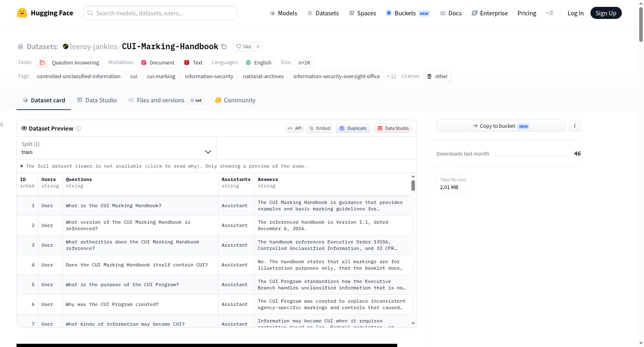Click the like count number

258,46
